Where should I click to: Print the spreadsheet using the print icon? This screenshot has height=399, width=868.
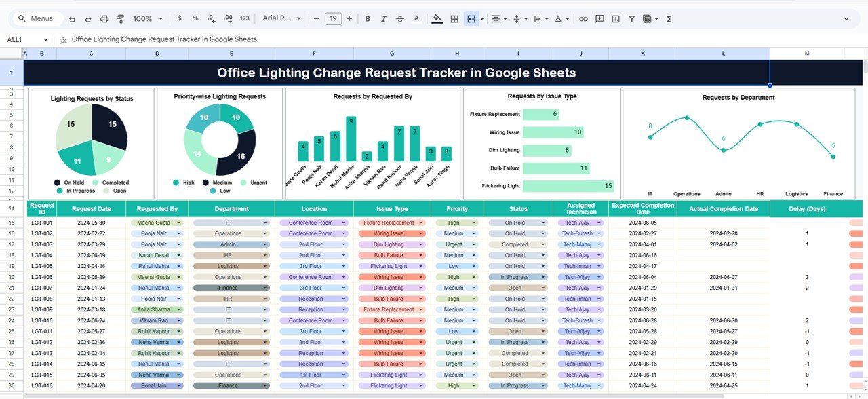tap(104, 18)
